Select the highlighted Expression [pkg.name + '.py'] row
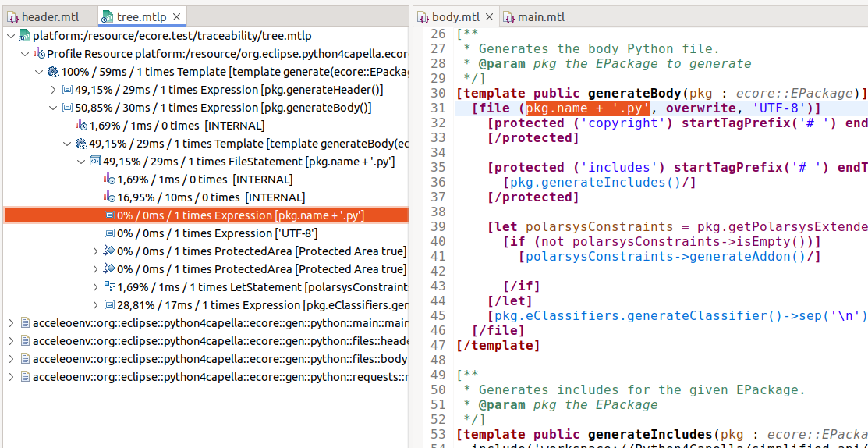The image size is (868, 448). coord(206,215)
